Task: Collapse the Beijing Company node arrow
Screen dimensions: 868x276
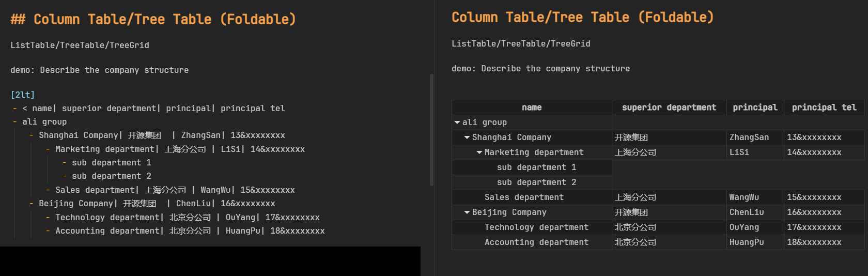Action: (467, 212)
